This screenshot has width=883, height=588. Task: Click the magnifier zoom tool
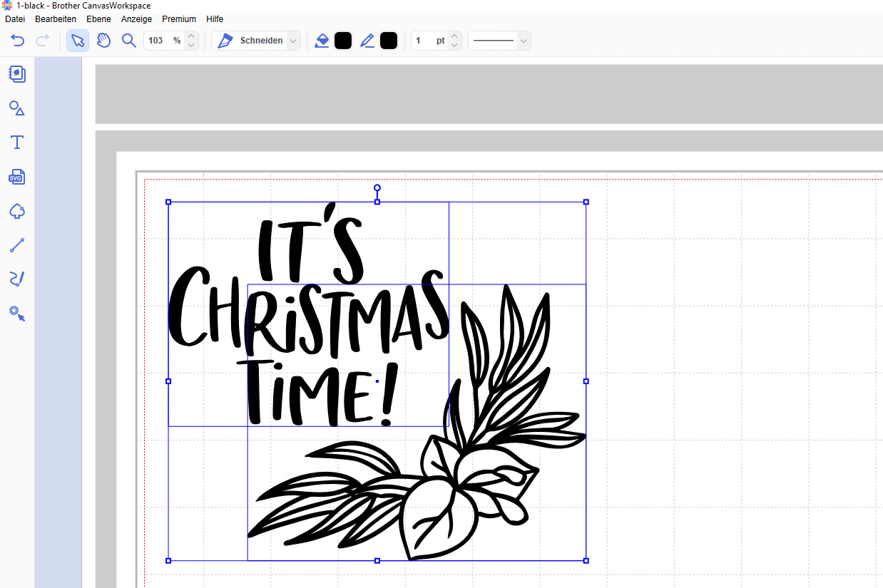point(129,41)
